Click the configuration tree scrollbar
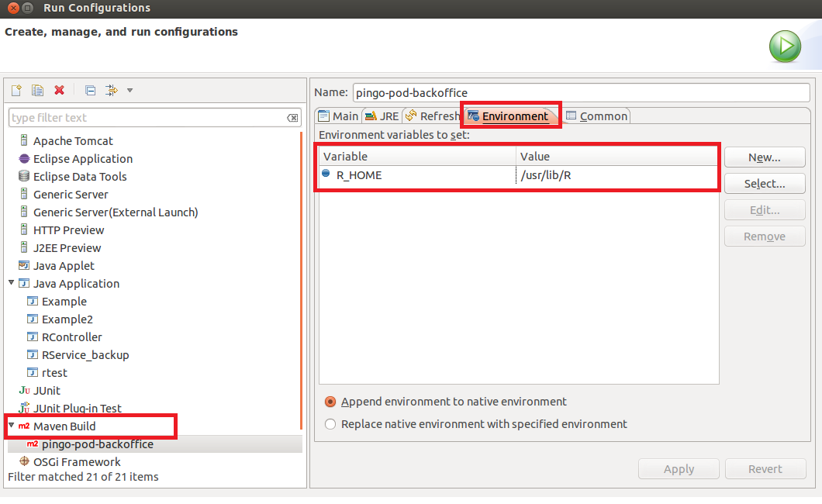 click(x=301, y=280)
